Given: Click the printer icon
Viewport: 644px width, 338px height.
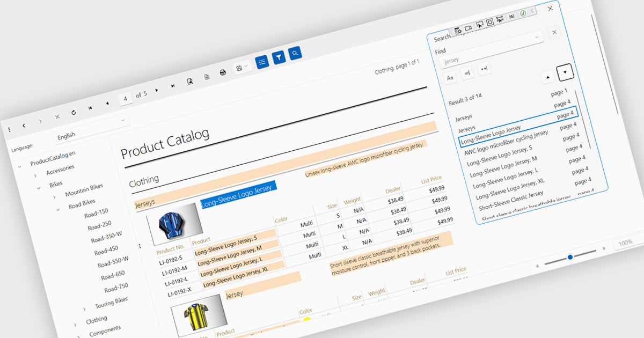Looking at the screenshot, I should pyautogui.click(x=223, y=72).
